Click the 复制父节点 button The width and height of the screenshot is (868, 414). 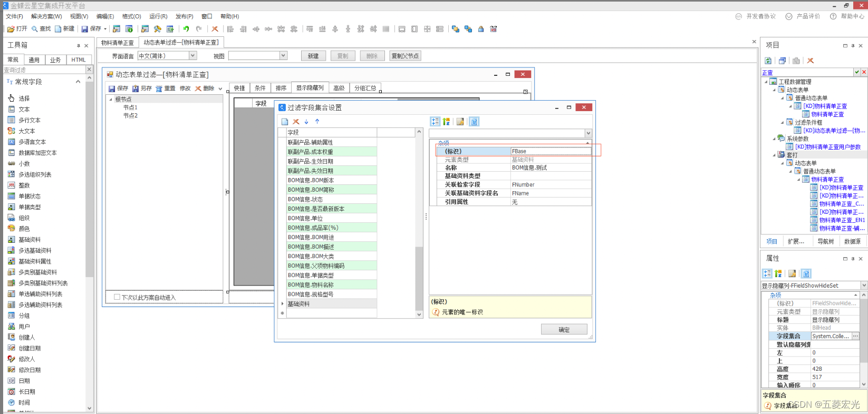[x=406, y=56]
